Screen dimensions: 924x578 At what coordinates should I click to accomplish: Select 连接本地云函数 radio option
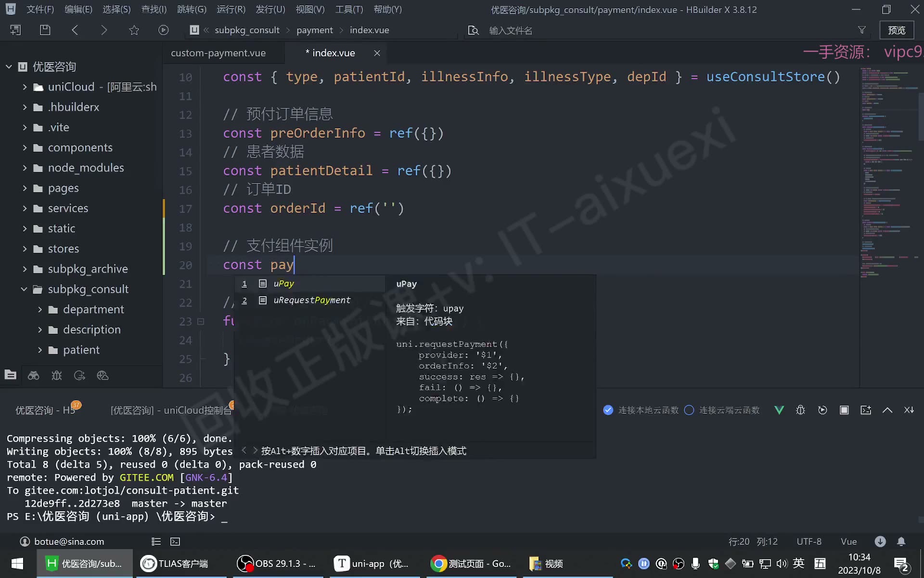click(x=641, y=410)
